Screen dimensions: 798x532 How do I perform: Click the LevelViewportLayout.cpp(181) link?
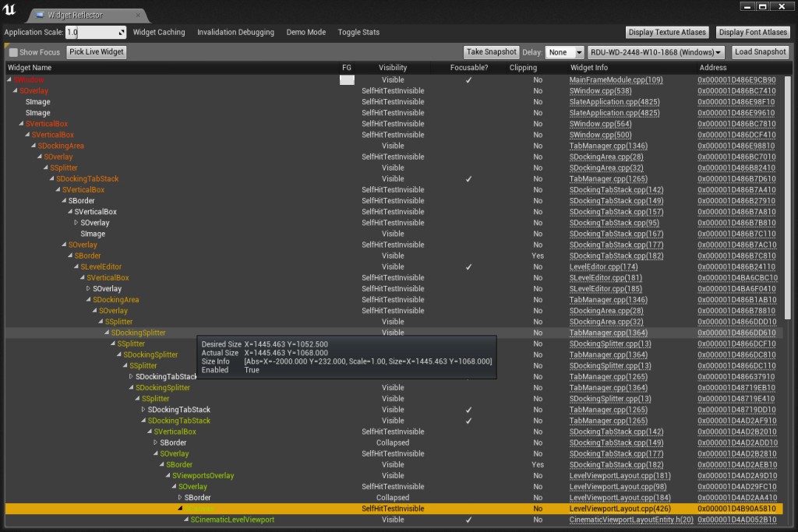[x=620, y=476]
